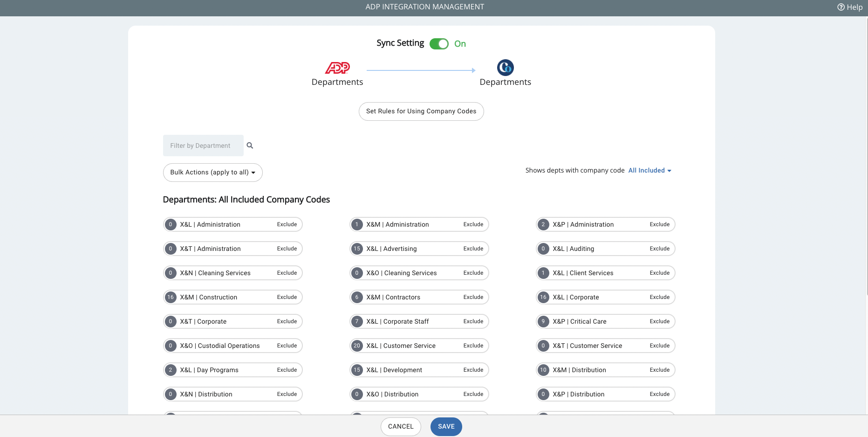The height and width of the screenshot is (437, 868).
Task: Exclude X&L | Development department
Action: pos(473,370)
